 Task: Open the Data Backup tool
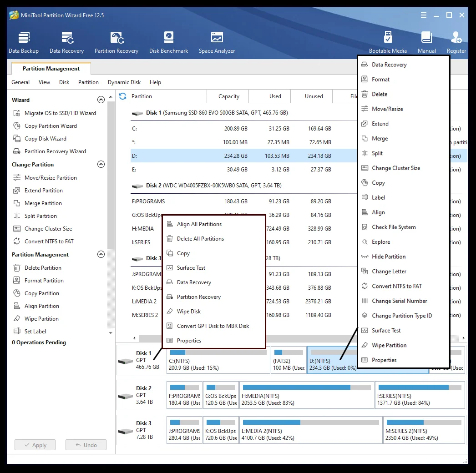pyautogui.click(x=24, y=42)
